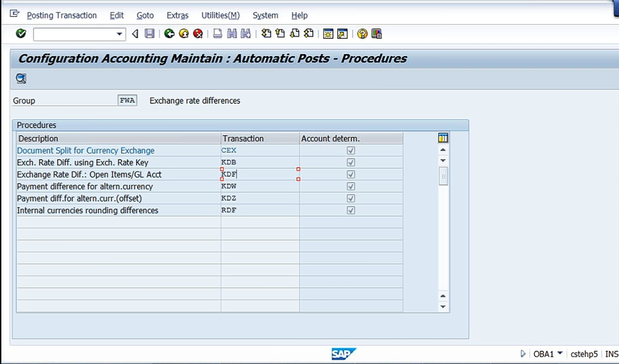Click the yellow Help question mark icon
This screenshot has height=364, width=619.
point(362,34)
